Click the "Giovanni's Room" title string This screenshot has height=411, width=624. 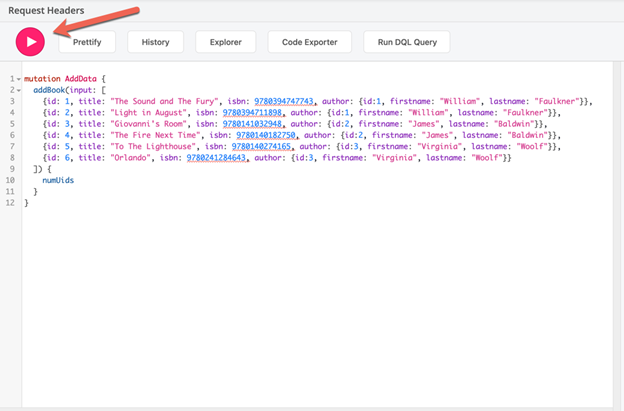pos(148,124)
